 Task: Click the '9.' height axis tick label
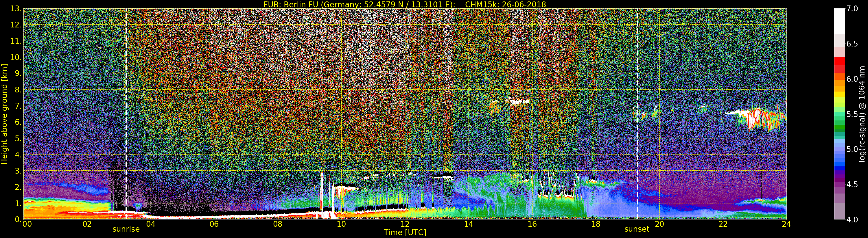pyautogui.click(x=18, y=73)
